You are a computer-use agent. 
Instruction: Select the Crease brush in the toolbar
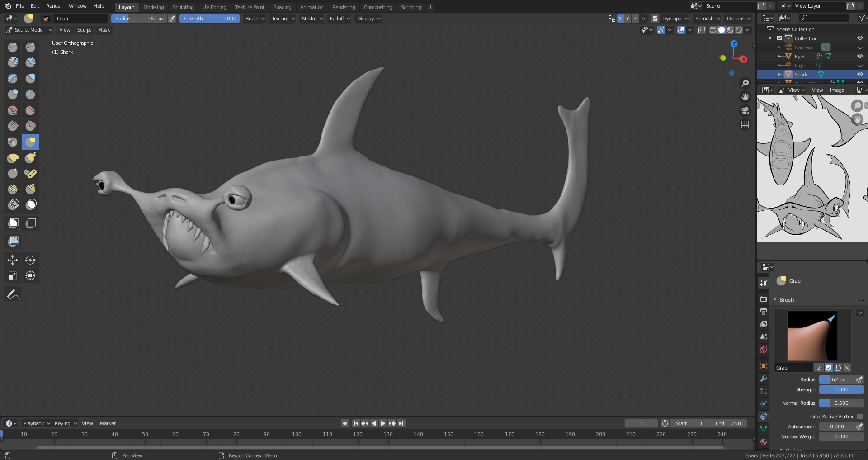tap(30, 94)
